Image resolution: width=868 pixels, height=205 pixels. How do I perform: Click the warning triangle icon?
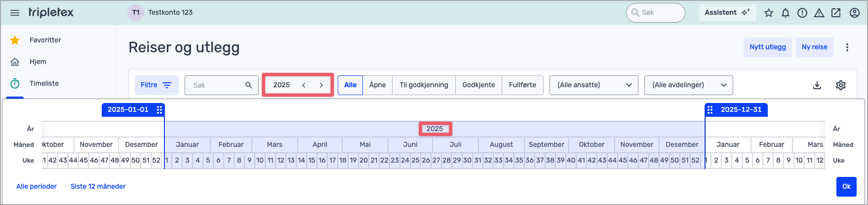819,13
